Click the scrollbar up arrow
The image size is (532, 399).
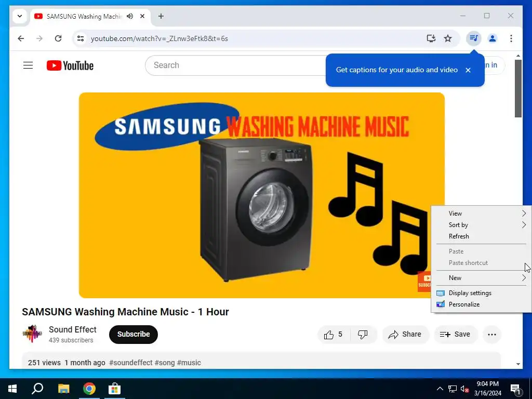pos(518,56)
